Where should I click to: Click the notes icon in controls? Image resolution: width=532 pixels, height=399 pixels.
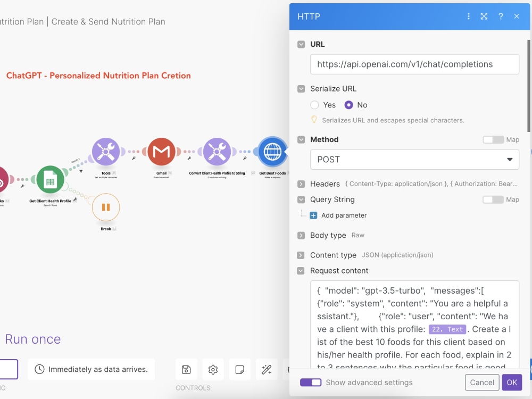(x=240, y=370)
